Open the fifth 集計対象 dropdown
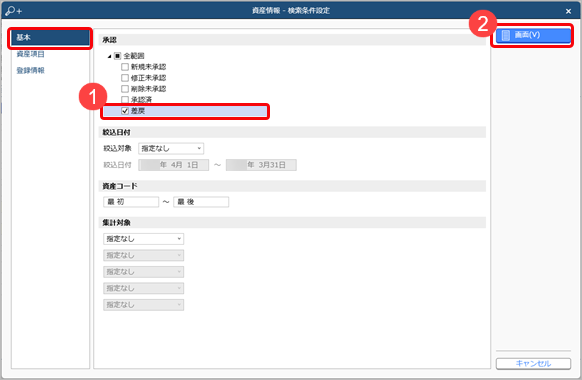Viewport: 582px width, 380px height. point(144,305)
